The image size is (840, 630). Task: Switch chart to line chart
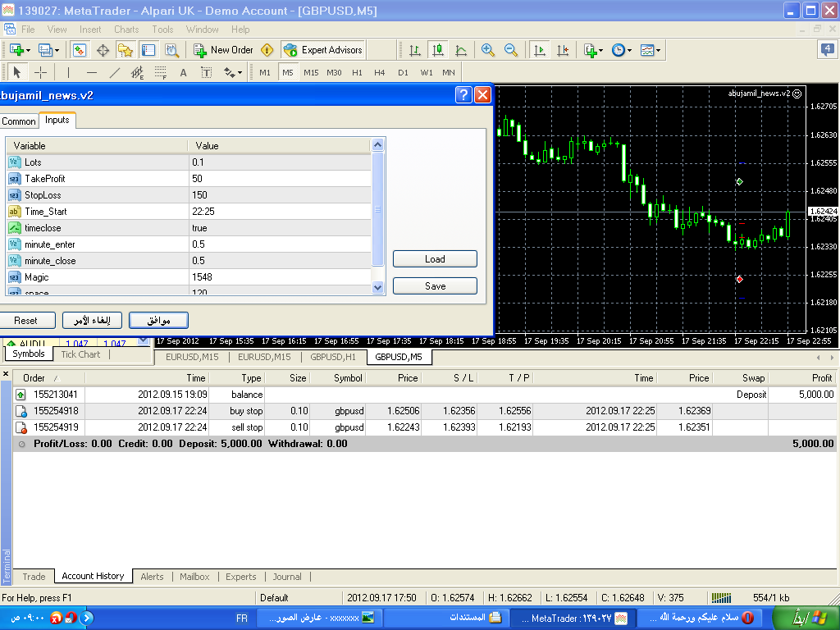[461, 50]
